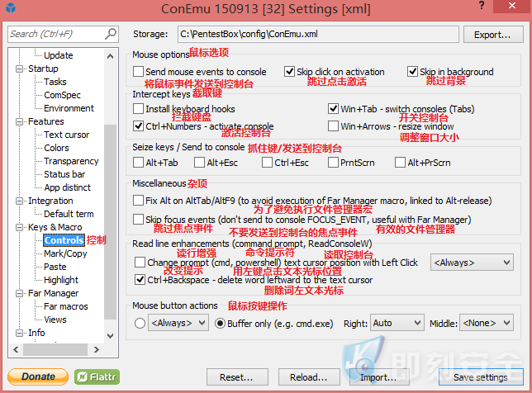Screen dimensions: 532x393
Task: Open the Always dropdown for Left Click
Action: tap(472, 263)
